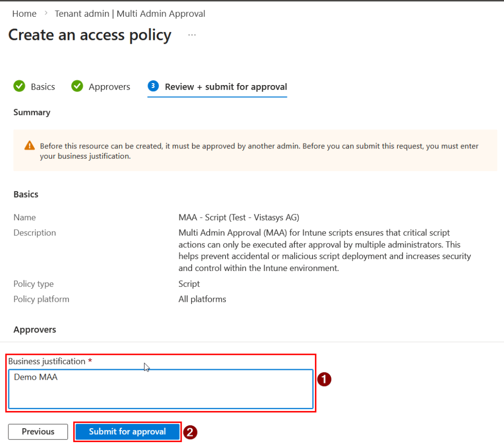The height and width of the screenshot is (444, 504).
Task: Click the green checkmark beside Approvers
Action: 77,86
